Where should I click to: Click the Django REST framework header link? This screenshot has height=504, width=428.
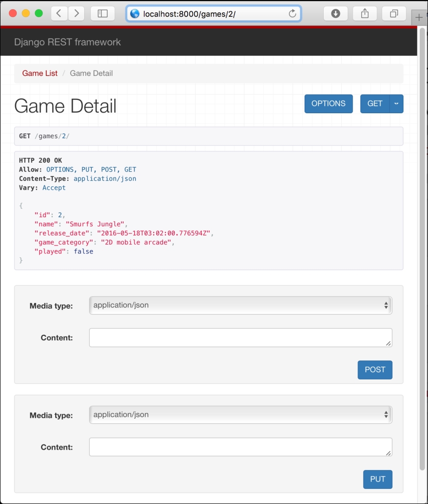coord(68,42)
